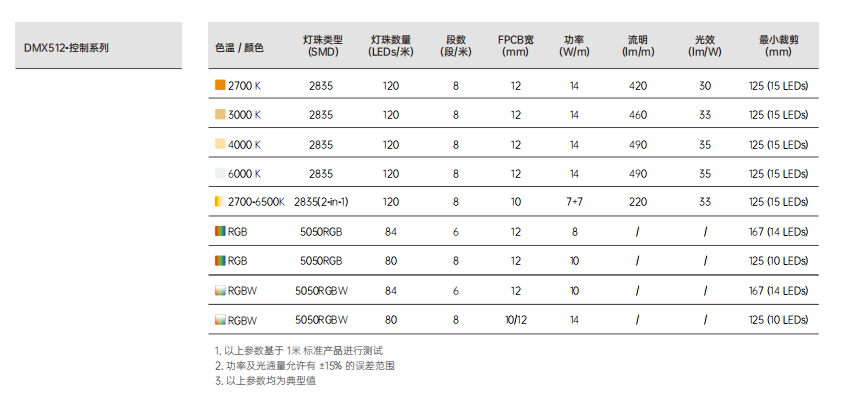Viewport: 846px width, 407px height.
Task: Click the 6000 K cool white swatch
Action: coord(220,173)
